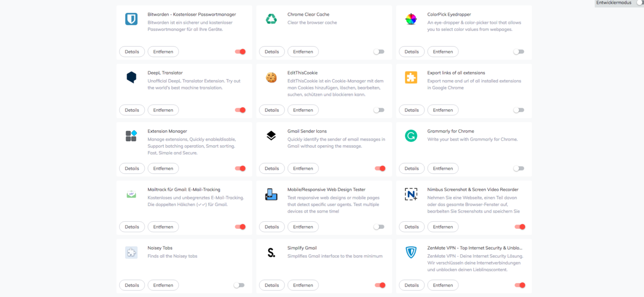The image size is (644, 297).
Task: Click Entfernen for Extension Manager
Action: 163,168
